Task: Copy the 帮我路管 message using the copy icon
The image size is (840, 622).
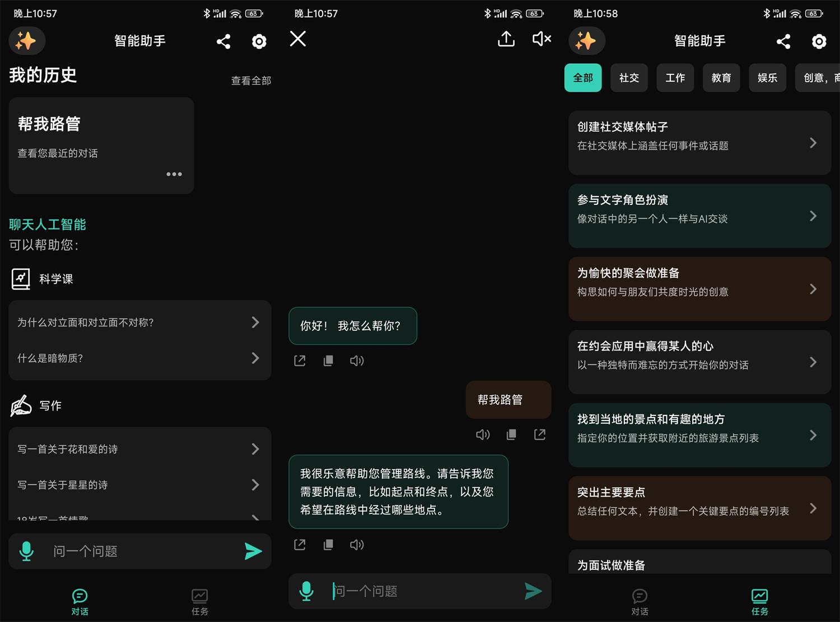Action: 511,434
